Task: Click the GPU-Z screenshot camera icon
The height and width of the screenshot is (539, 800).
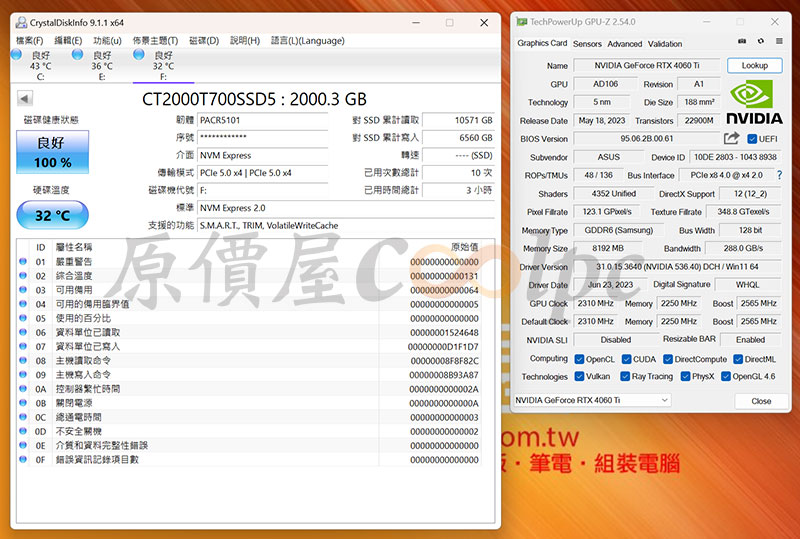Action: pos(742,42)
